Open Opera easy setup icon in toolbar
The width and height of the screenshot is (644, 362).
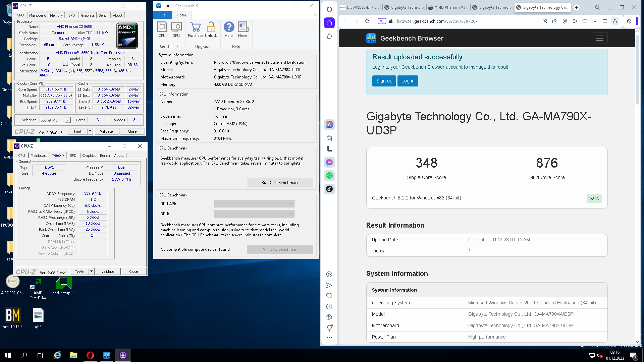605,21
